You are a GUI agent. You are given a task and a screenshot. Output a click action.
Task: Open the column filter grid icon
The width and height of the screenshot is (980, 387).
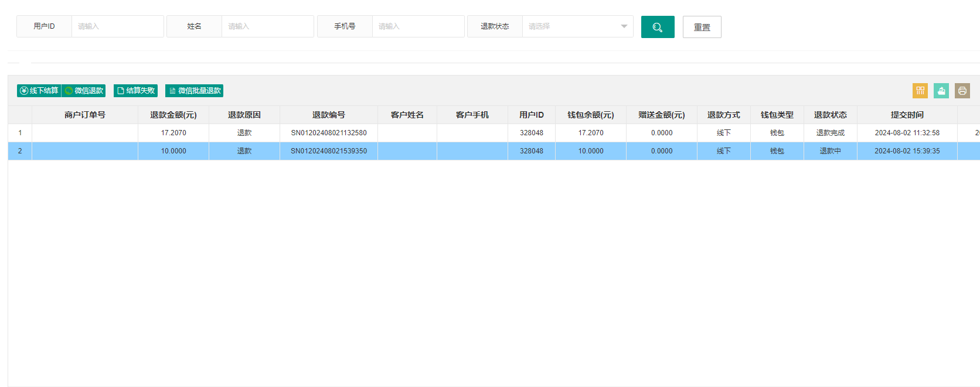point(920,91)
